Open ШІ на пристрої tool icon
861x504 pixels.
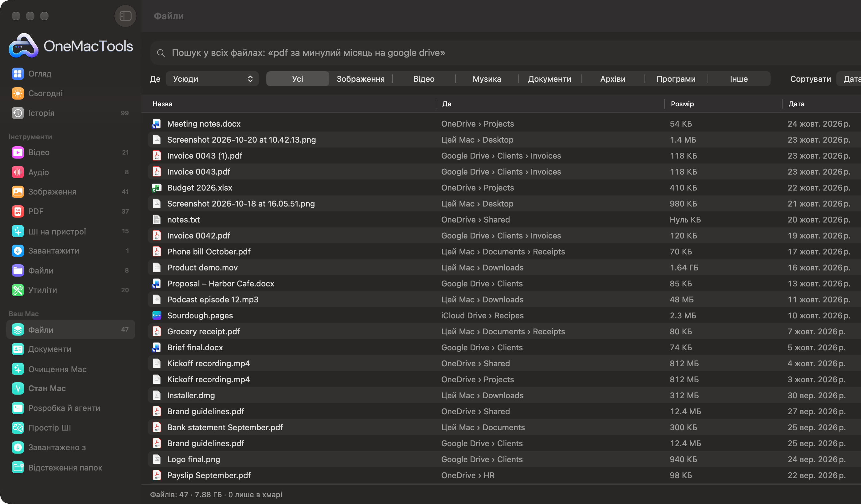[18, 231]
